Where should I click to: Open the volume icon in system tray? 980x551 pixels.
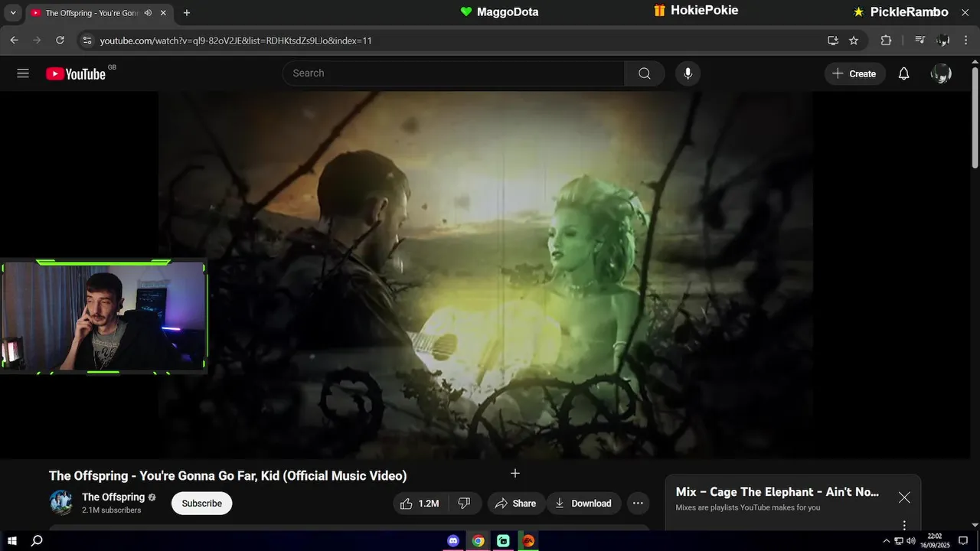[911, 541]
